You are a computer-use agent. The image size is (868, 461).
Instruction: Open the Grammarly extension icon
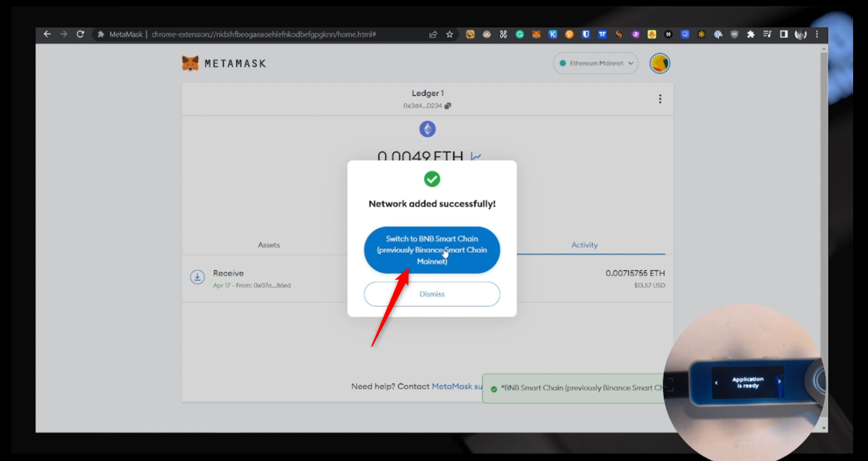520,35
